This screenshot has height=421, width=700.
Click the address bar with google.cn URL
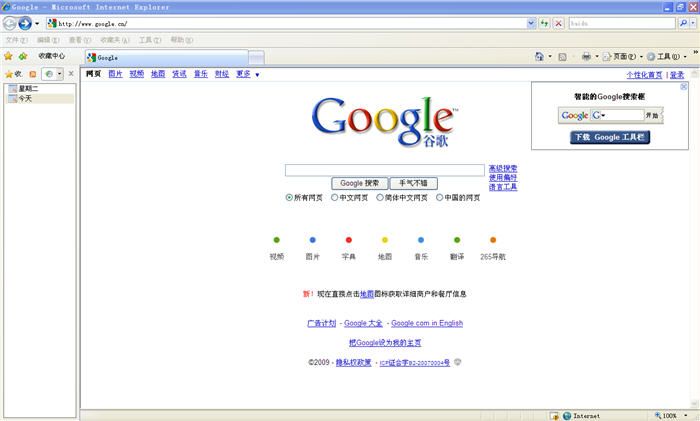[287, 23]
